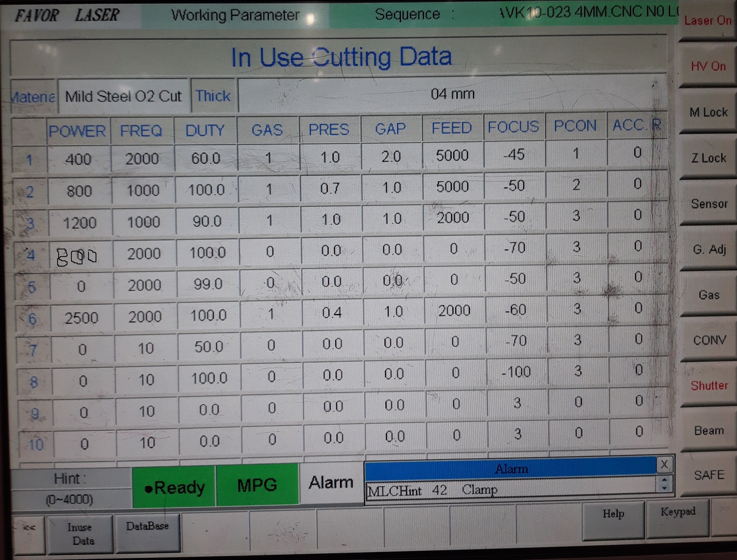Screen dimensions: 737x560
Task: Toggle the Gas side button
Action: point(709,295)
